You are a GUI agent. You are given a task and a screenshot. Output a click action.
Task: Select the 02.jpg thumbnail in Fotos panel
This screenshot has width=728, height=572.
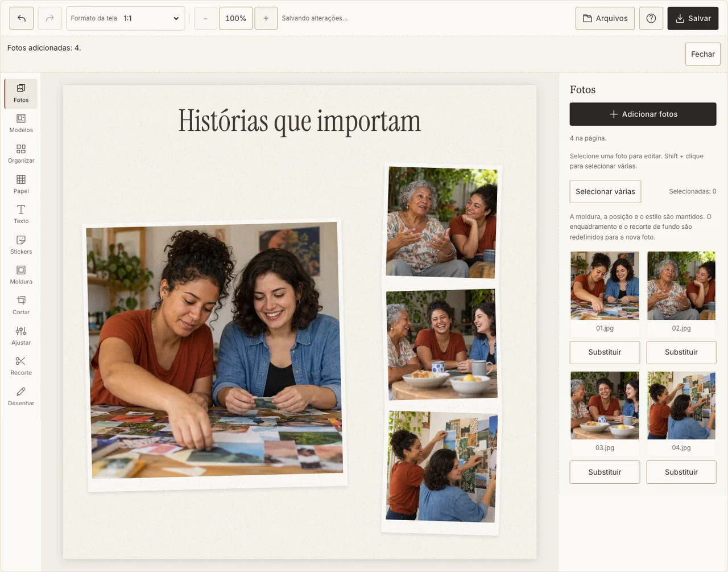681,286
